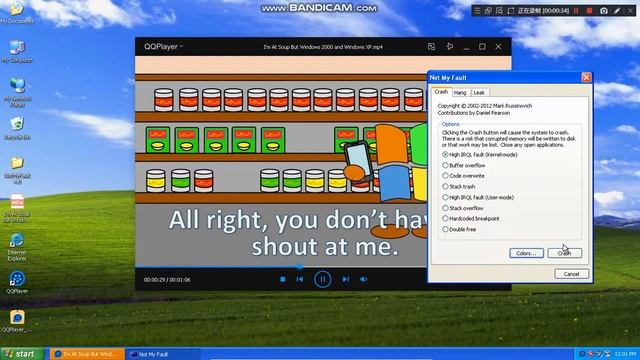640x360 pixels.
Task: Open the Bandicam menu (hamburger) icon
Action: 477,11
